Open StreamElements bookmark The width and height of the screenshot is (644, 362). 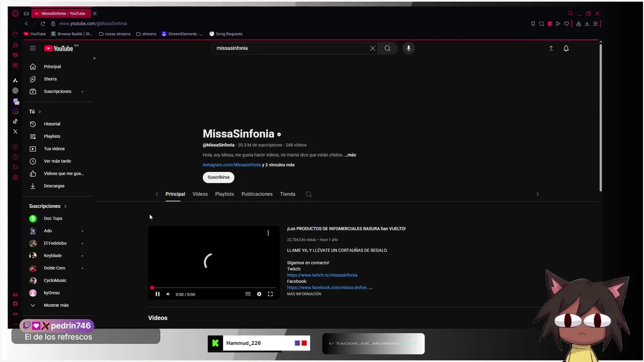click(182, 34)
